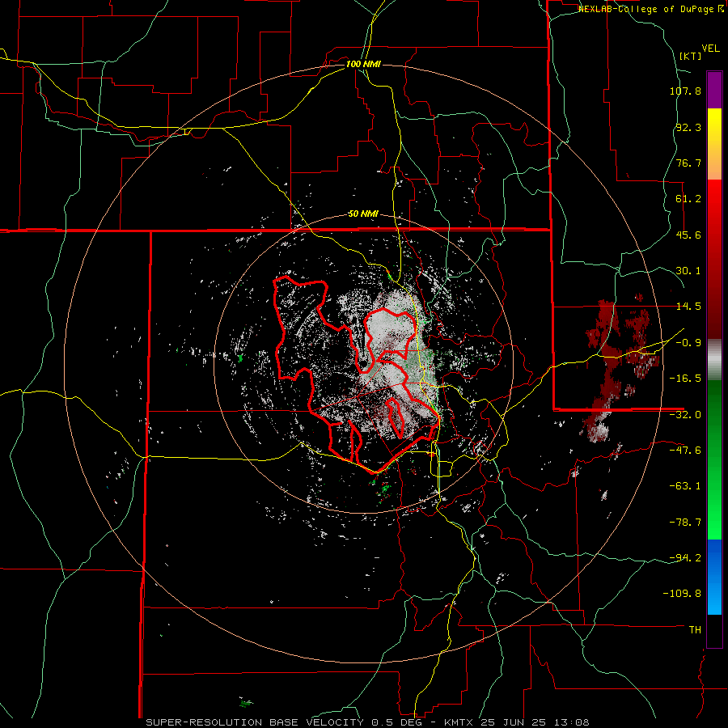Select the -78.7 scale value
The image size is (728, 728).
point(685,523)
